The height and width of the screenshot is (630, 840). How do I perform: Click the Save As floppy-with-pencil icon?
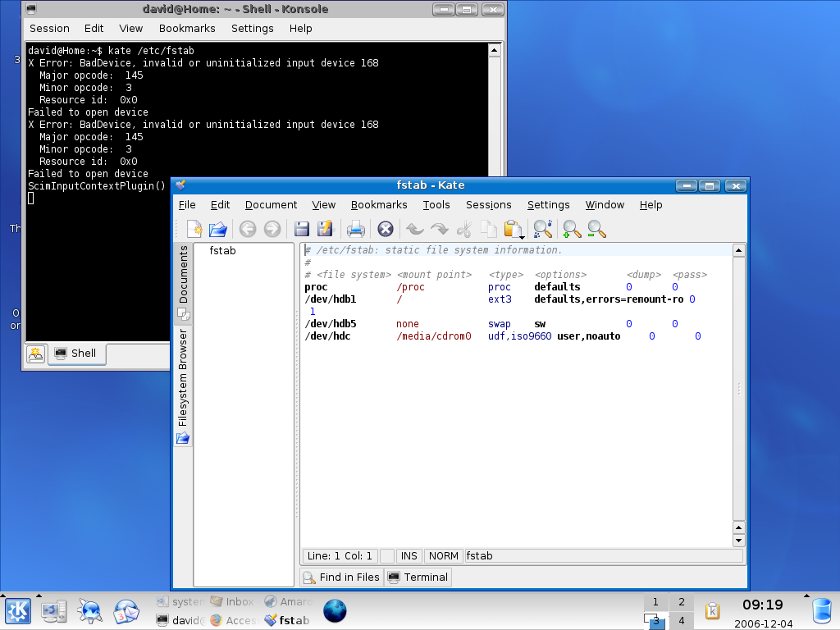point(325,230)
